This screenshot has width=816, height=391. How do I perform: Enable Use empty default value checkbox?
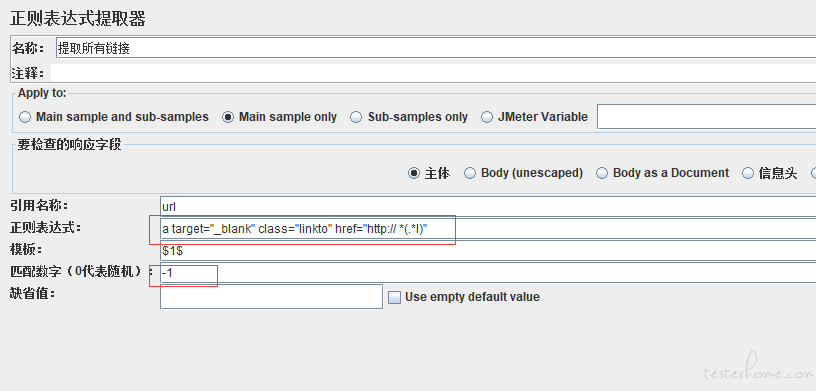click(x=395, y=297)
